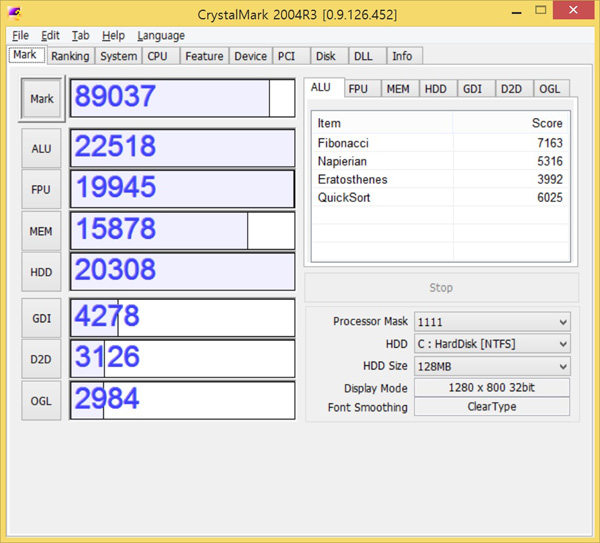
Task: Run the ALU benchmark button
Action: click(41, 149)
